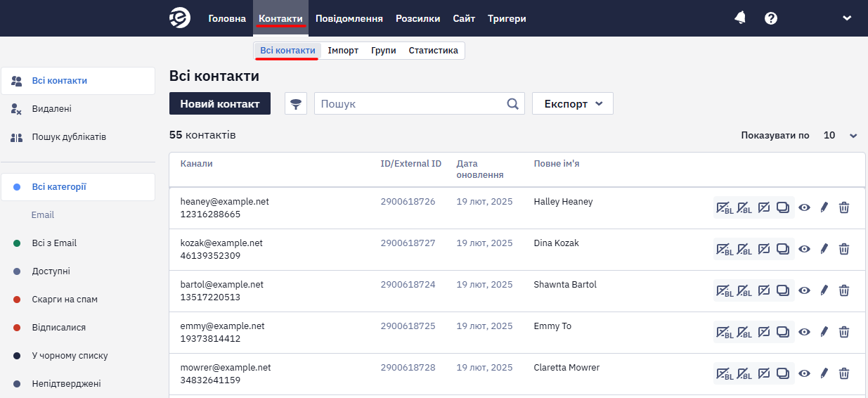This screenshot has width=868, height=398.
Task: Click email heaney@example.net
Action: point(225,202)
